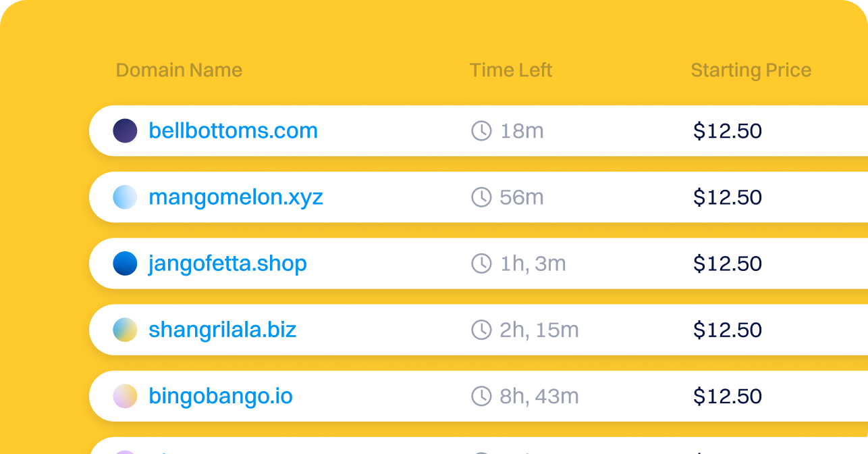Viewport: 868px width, 454px height.
Task: Click the blue circle icon for jangofetta.shop
Action: tap(125, 263)
